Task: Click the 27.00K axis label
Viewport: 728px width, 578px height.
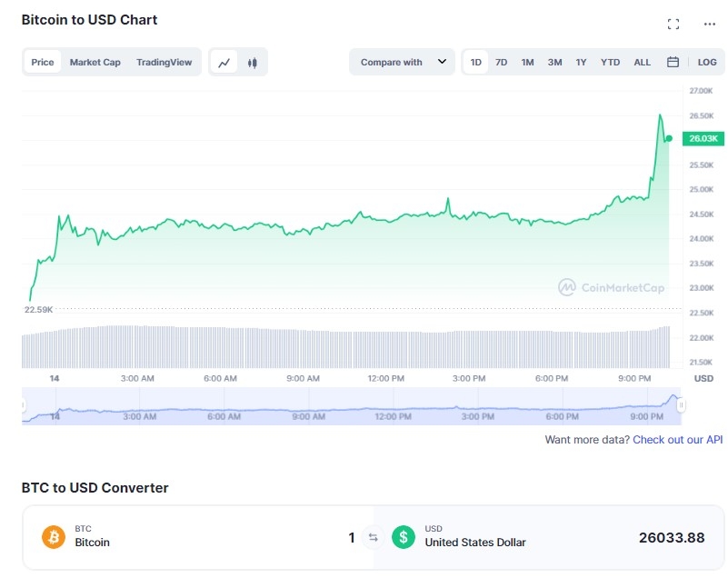Action: pyautogui.click(x=701, y=91)
